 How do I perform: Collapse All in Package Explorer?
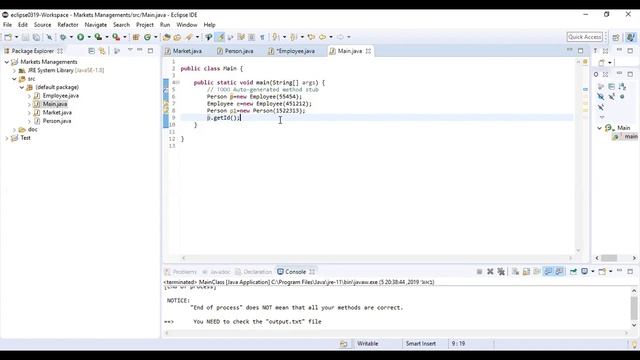tap(91, 51)
